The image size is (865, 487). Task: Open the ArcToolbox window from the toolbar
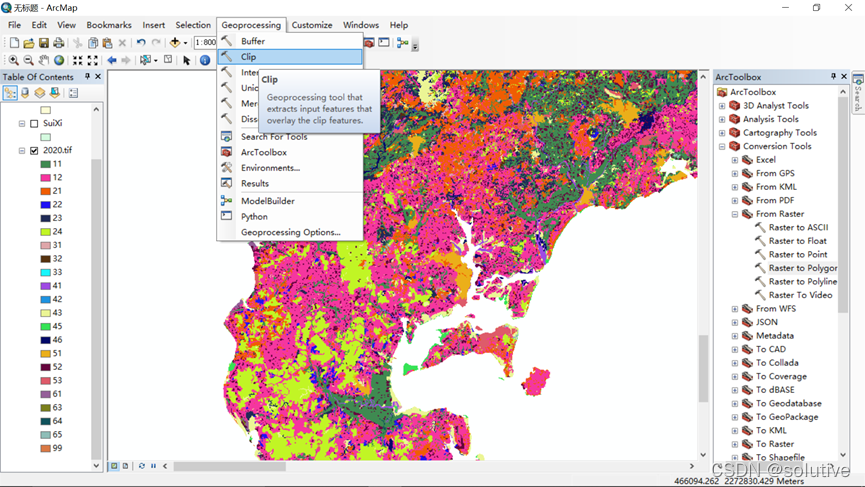tap(369, 42)
